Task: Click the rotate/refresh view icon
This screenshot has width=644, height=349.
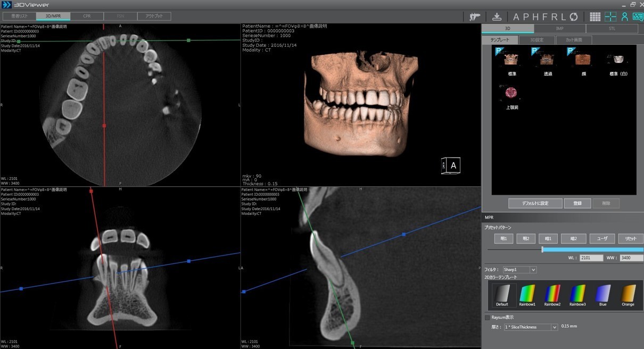Action: (x=573, y=17)
